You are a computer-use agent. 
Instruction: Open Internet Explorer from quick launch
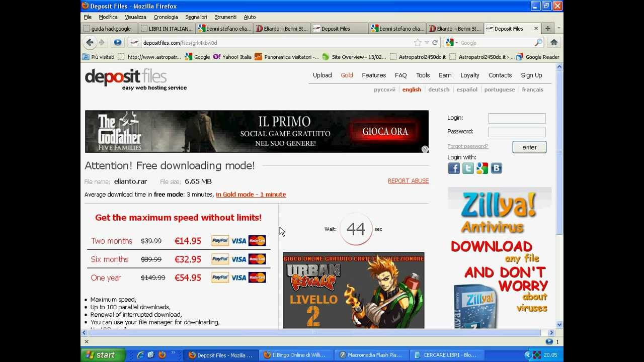140,355
